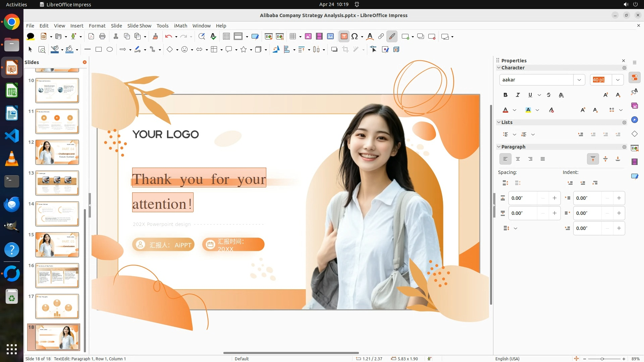644x362 pixels.
Task: Select the Rectangle drawing tool
Action: (x=99, y=50)
